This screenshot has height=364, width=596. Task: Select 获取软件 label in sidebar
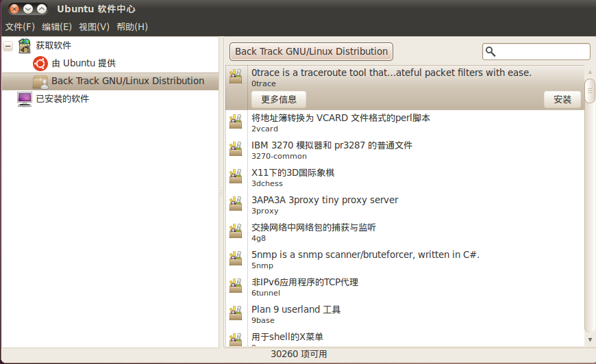point(53,46)
